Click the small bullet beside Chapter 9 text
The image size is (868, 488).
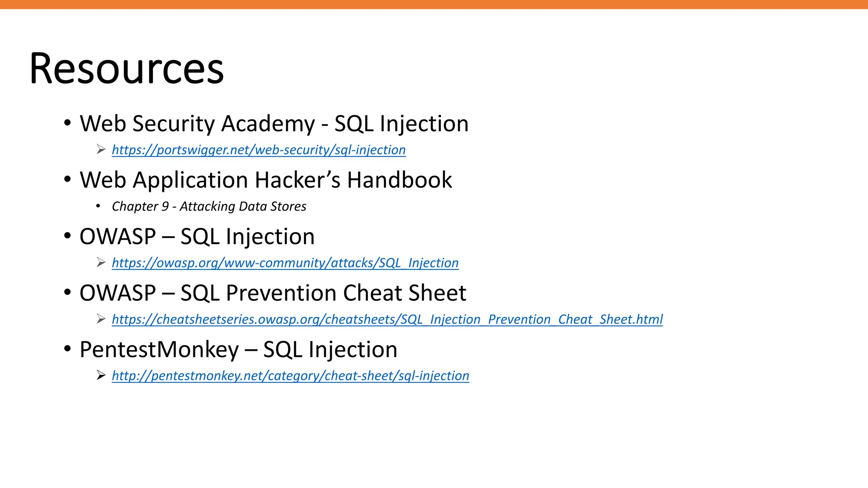(x=98, y=206)
